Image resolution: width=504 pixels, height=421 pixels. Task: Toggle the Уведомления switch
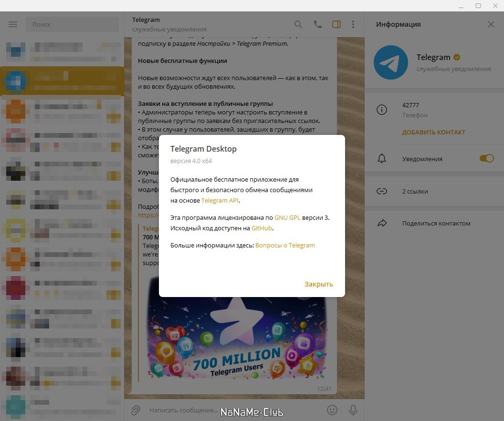(487, 158)
